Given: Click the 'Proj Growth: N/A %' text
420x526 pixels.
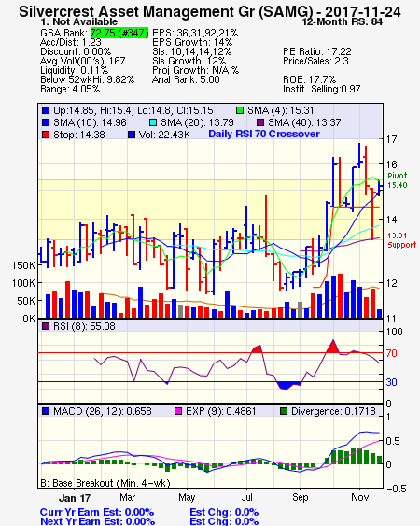Looking at the screenshot, I should (195, 70).
